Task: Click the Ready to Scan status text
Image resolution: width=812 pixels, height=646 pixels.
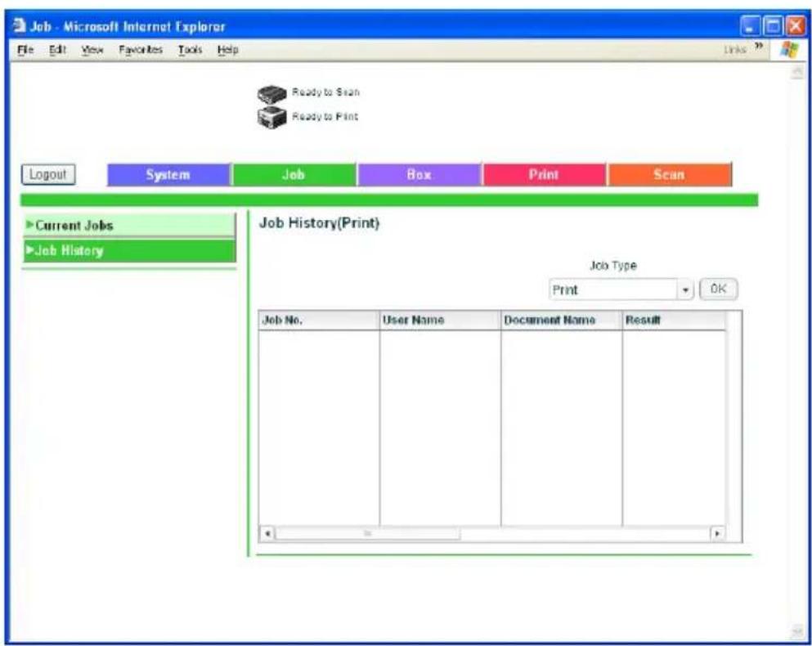Action: [x=325, y=92]
